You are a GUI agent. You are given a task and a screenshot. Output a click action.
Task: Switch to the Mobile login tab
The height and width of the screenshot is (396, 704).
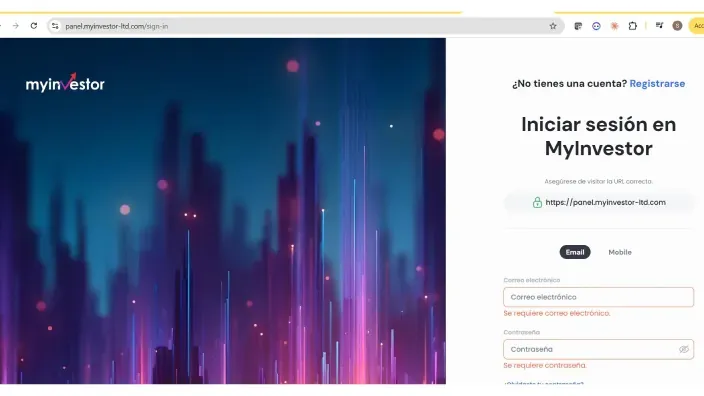pos(620,252)
